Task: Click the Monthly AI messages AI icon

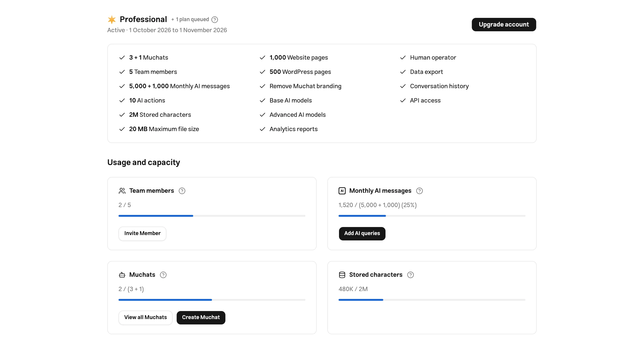Action: click(x=342, y=191)
